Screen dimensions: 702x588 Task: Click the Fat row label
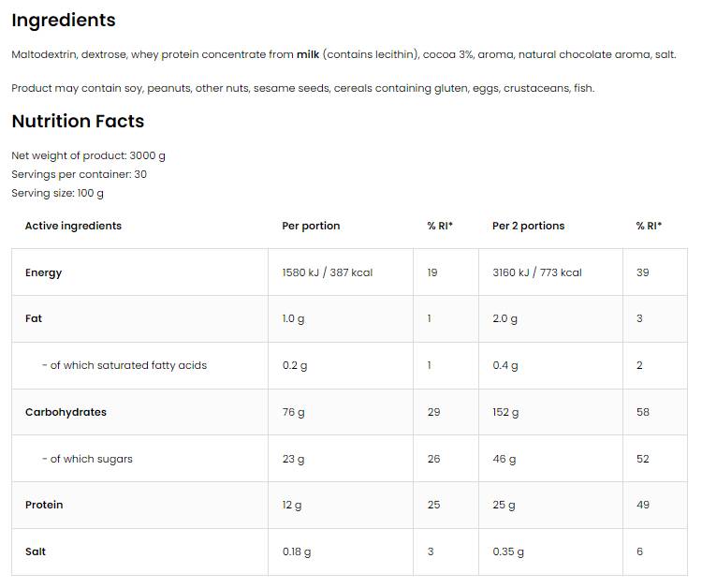[34, 318]
